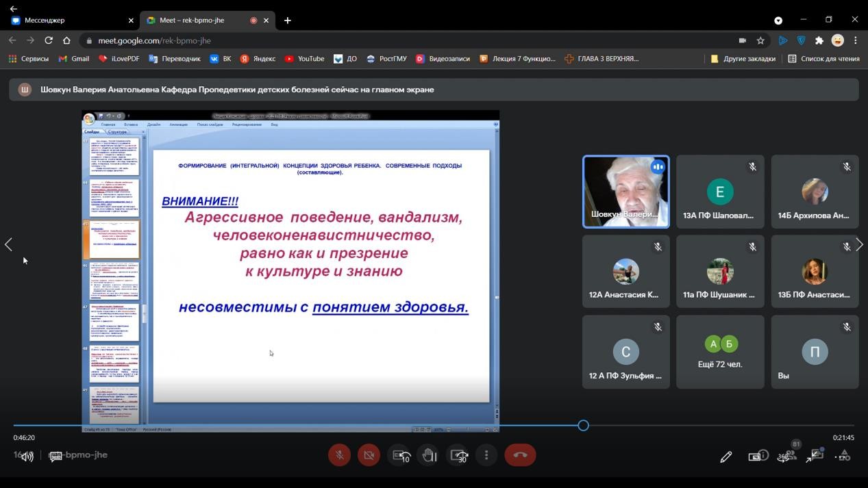The width and height of the screenshot is (868, 488).
Task: Open the Extensions puzzle icon
Action: point(819,40)
